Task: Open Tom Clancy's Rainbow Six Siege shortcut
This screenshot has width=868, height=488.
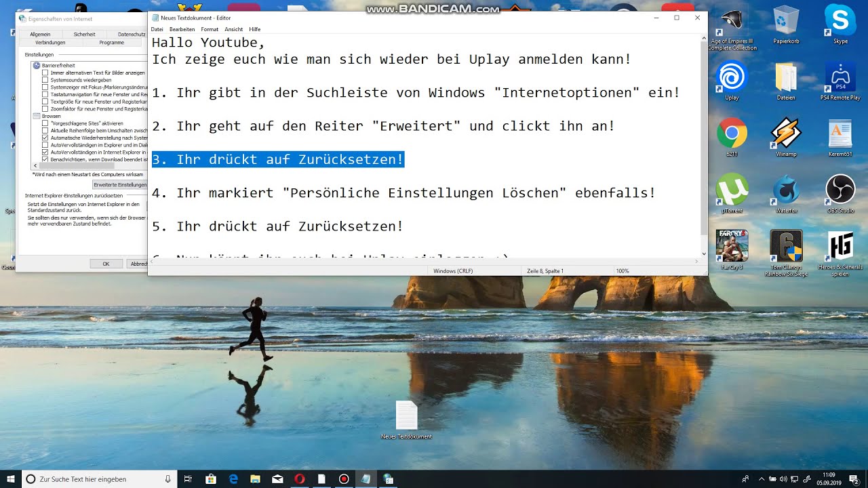Action: (786, 252)
